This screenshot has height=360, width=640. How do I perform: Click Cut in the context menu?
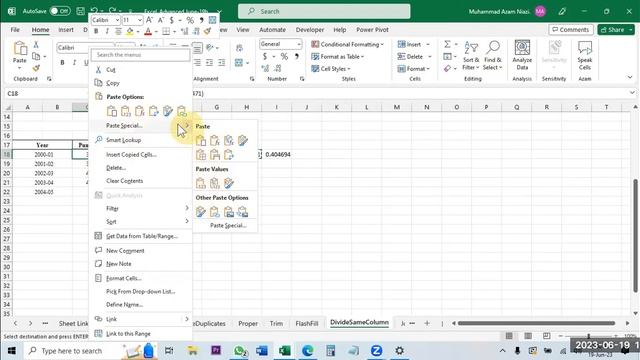pos(111,70)
